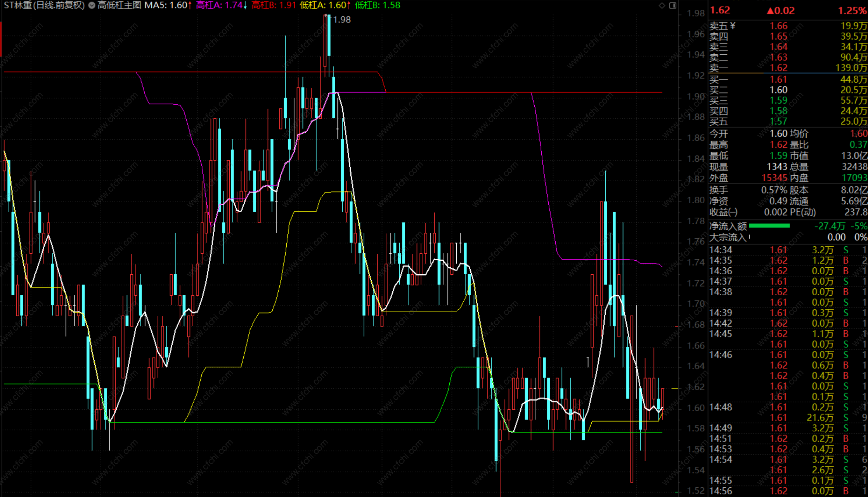Open the indicator dropdown beside ST林重 title
868x497 pixels.
(x=92, y=5)
